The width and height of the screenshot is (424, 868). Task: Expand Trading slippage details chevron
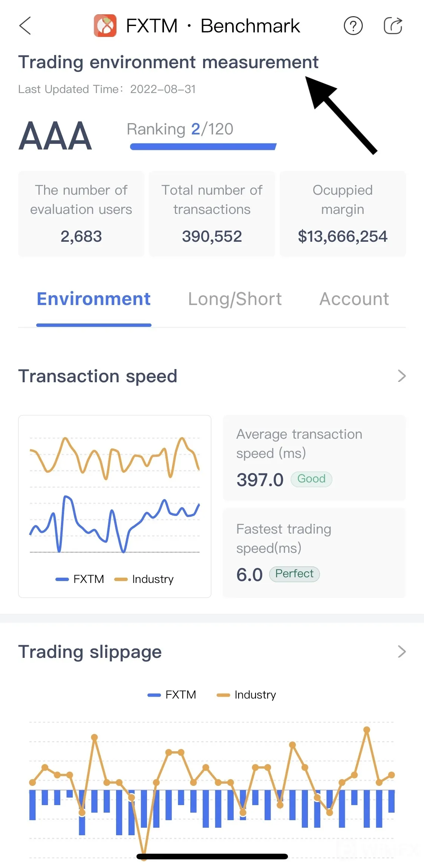point(402,651)
